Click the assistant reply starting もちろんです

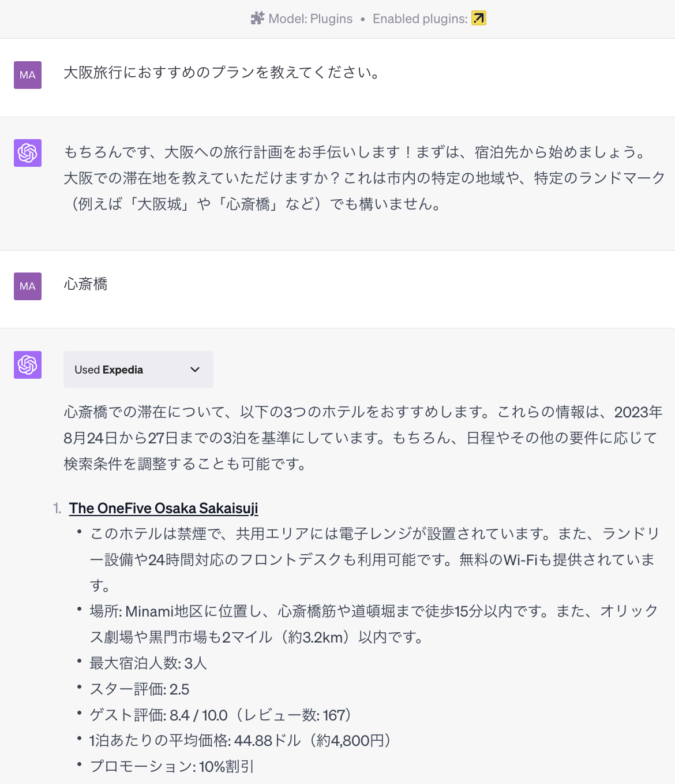pyautogui.click(x=365, y=178)
